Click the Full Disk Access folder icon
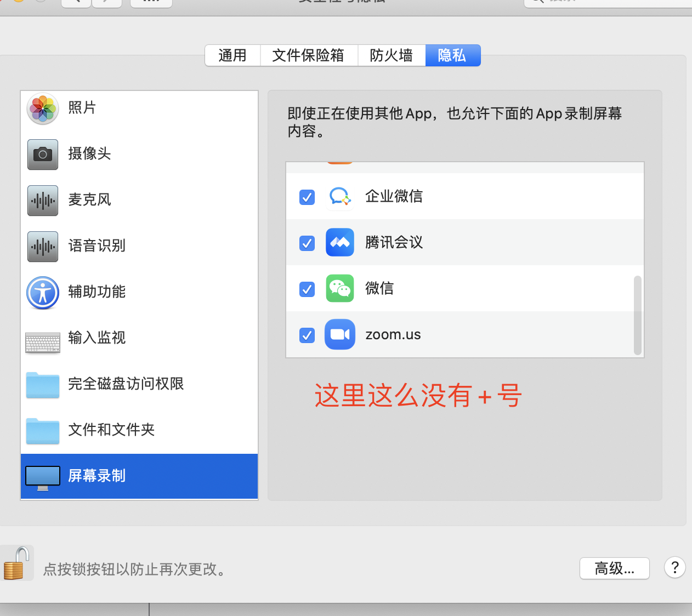Screen dimensions: 692x616 (43, 385)
